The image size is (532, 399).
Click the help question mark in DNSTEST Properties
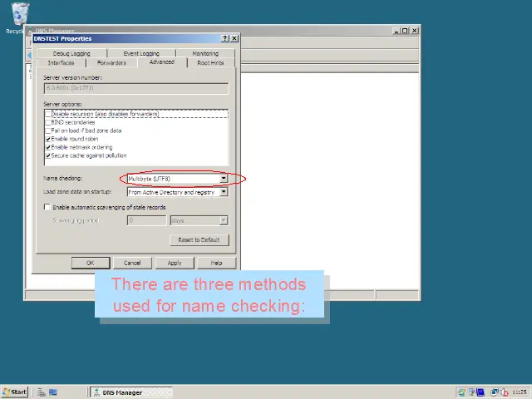pos(225,38)
